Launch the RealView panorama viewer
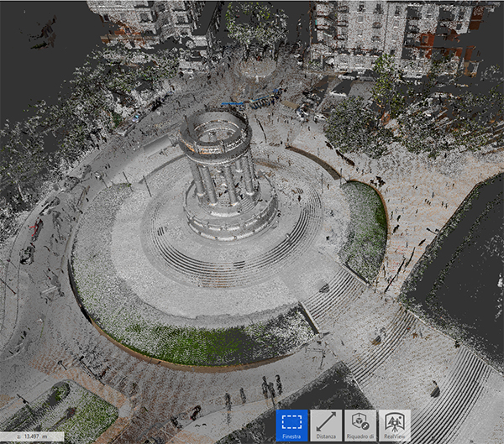The image size is (504, 444). point(394,426)
